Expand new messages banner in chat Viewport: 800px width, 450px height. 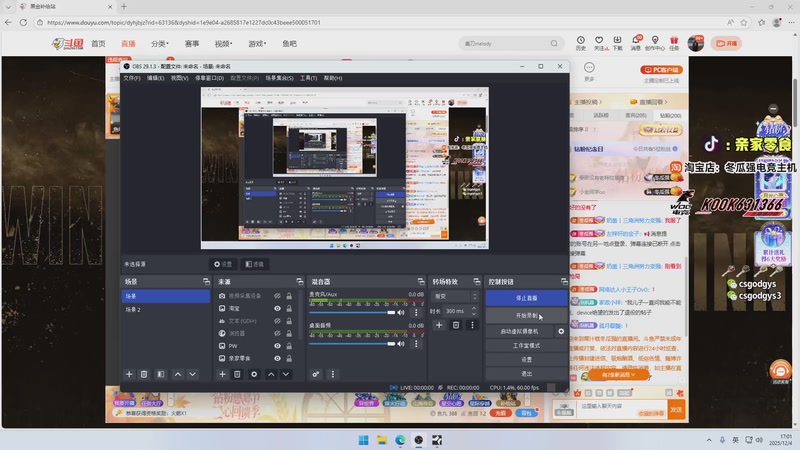pos(618,374)
